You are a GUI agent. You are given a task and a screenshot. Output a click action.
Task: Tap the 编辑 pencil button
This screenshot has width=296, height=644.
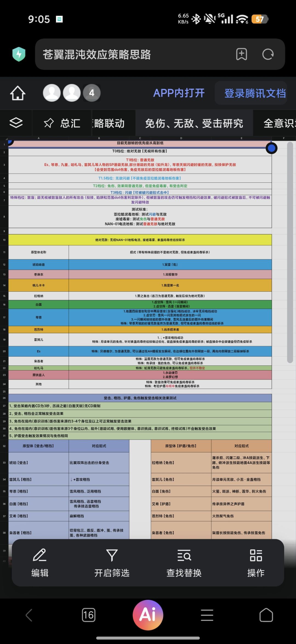40,563
